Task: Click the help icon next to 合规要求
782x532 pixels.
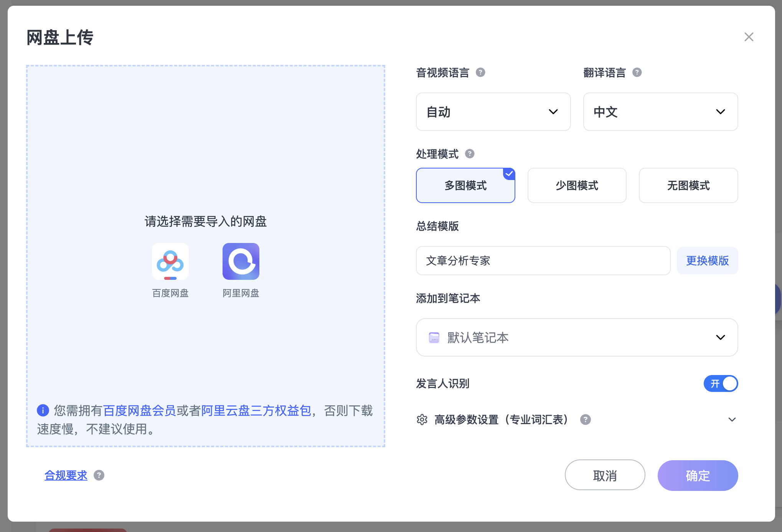Action: coord(99,475)
